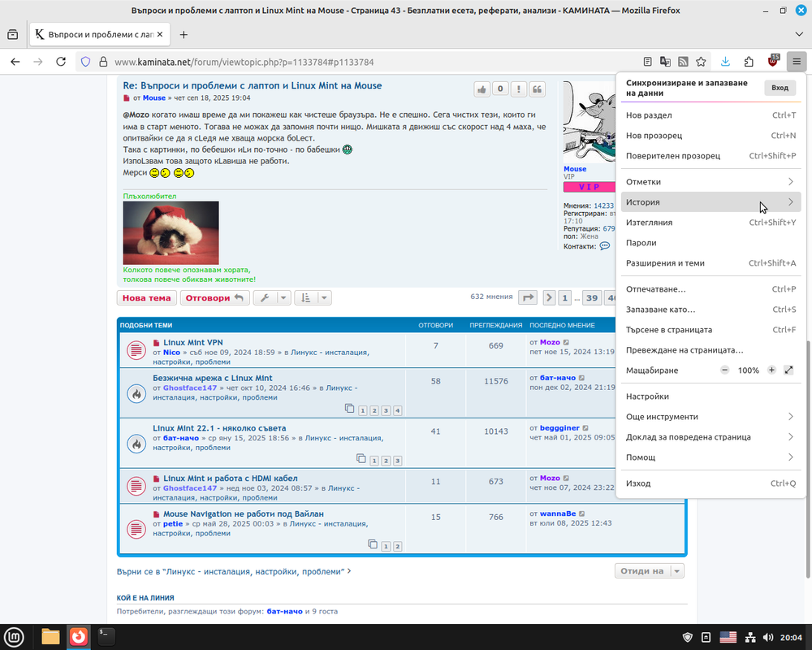
Task: Choose Отпечатване… in the menu
Action: (x=710, y=288)
